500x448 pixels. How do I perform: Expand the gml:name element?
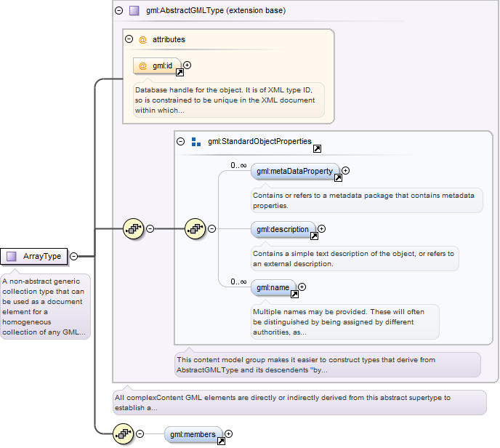point(302,287)
